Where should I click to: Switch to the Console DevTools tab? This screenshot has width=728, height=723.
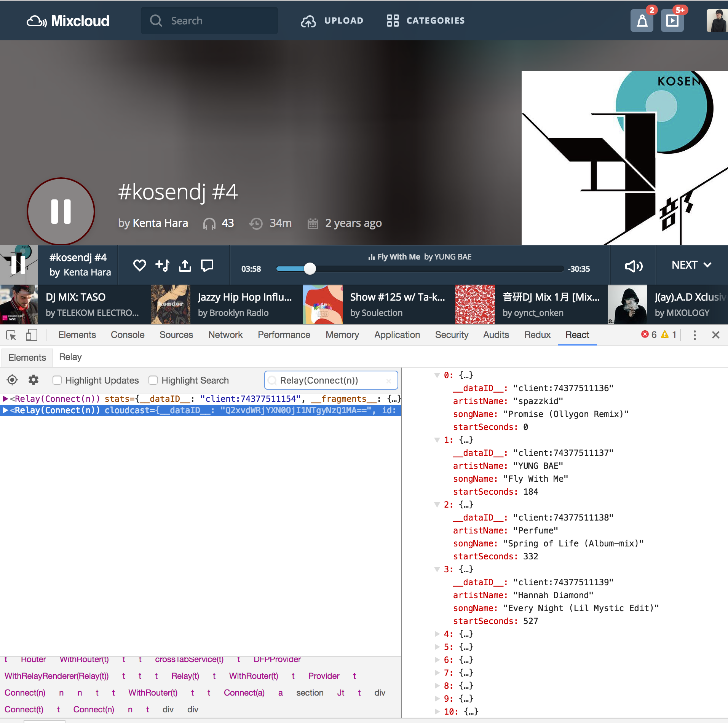click(x=128, y=335)
